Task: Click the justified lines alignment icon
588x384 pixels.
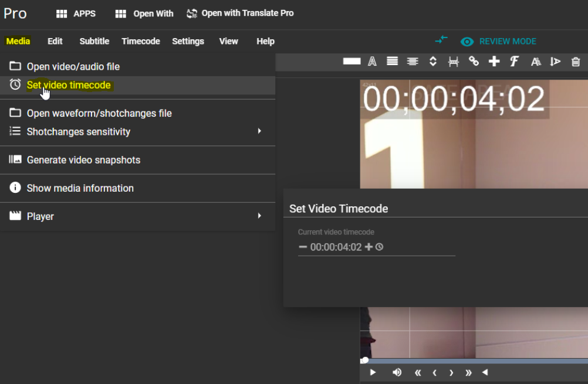Action: pyautogui.click(x=392, y=62)
